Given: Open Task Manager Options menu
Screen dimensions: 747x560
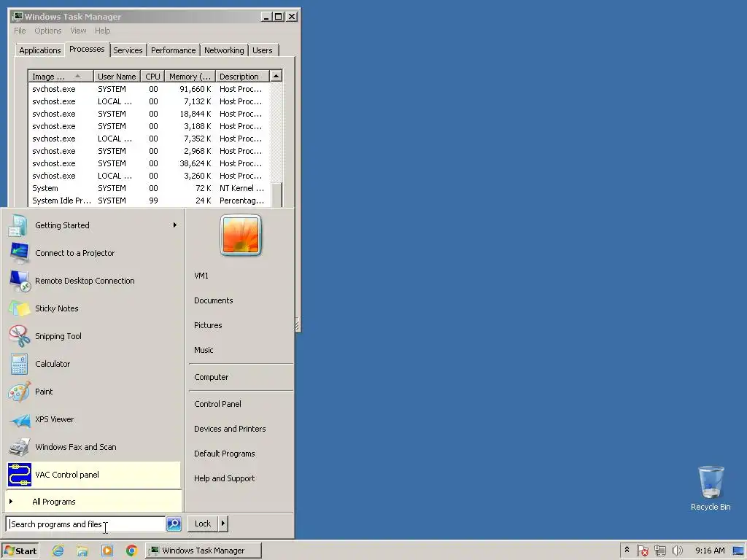Looking at the screenshot, I should tap(47, 31).
